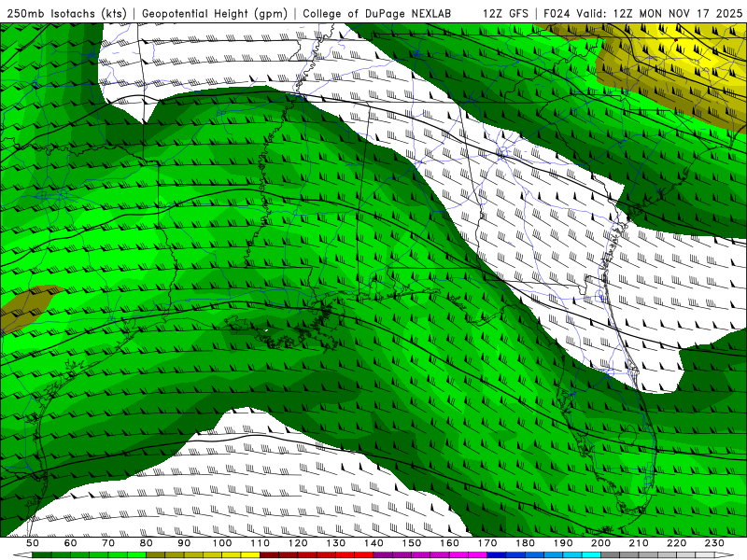Select the cyan legend swatch ending at 200

(591, 554)
